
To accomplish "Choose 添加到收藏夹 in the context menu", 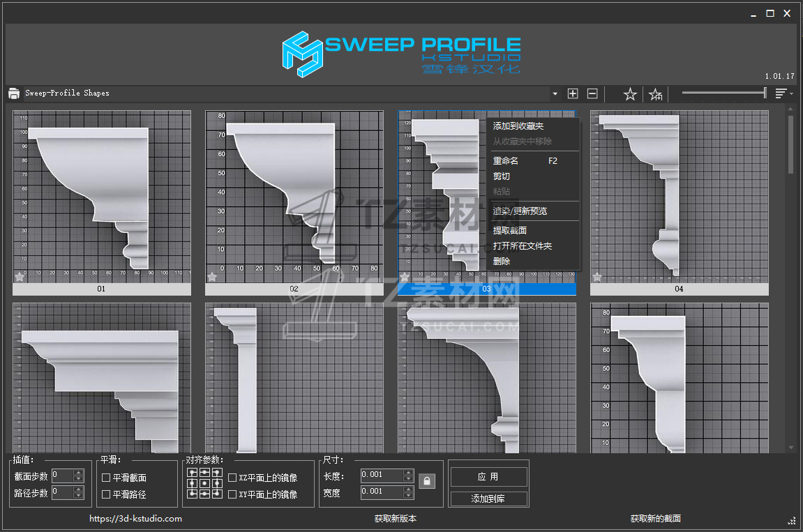I will (x=534, y=126).
